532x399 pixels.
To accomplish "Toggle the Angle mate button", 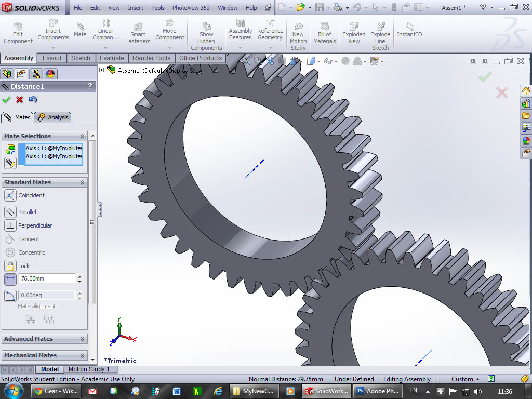I will pyautogui.click(x=10, y=296).
